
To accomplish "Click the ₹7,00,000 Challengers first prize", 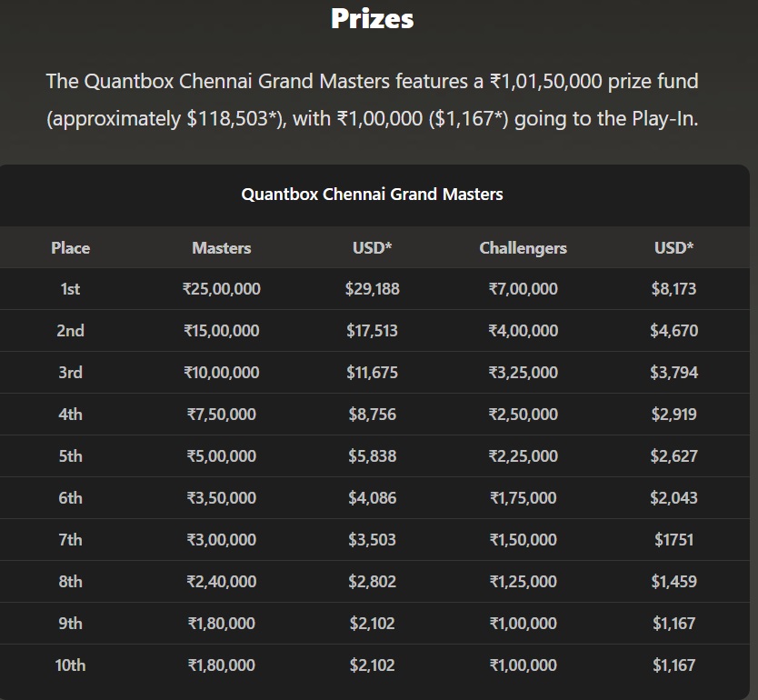I will point(523,289).
